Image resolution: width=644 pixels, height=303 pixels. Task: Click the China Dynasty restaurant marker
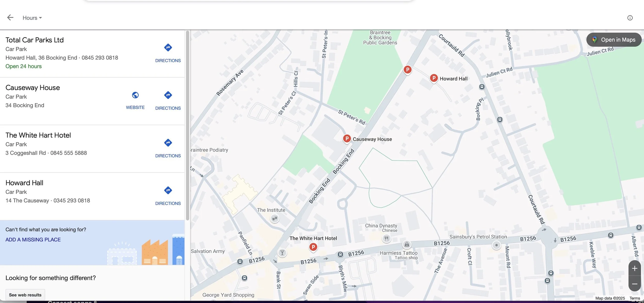[x=386, y=238]
